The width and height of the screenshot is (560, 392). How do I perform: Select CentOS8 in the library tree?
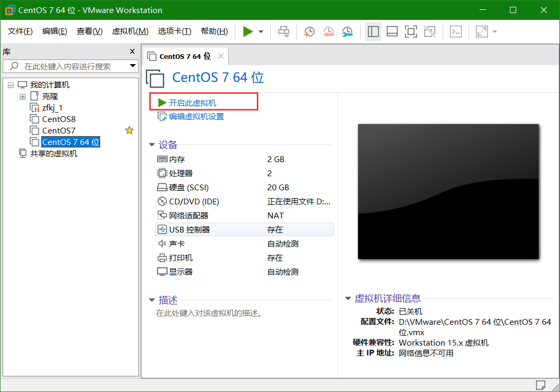59,119
